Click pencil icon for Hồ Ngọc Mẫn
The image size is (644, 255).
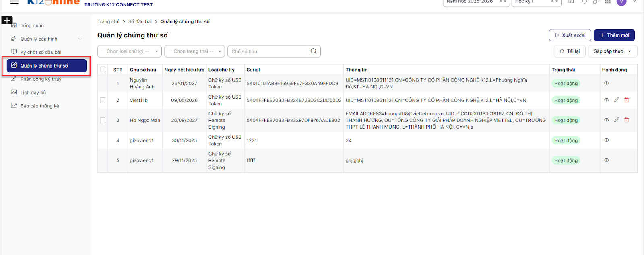click(617, 120)
